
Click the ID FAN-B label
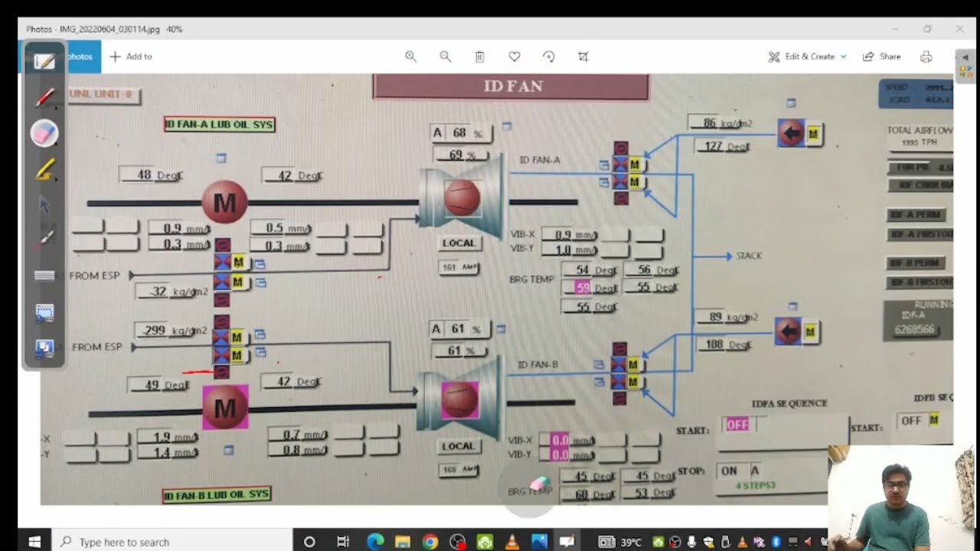click(x=538, y=364)
